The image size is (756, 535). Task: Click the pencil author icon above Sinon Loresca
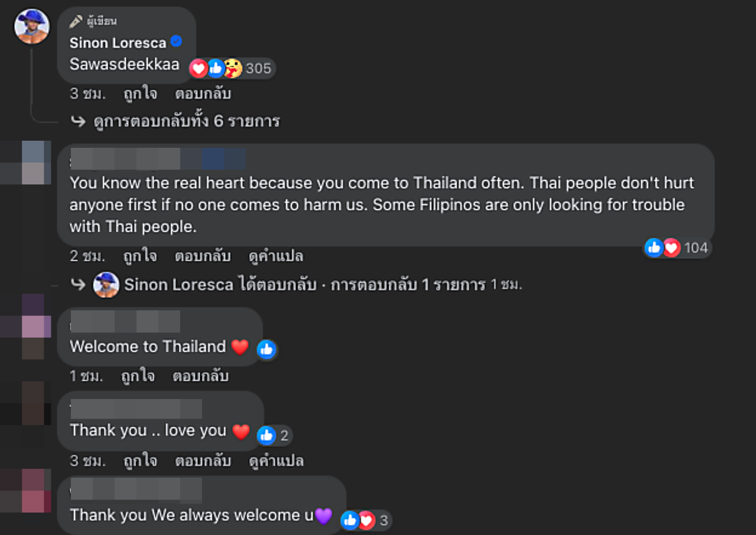(75, 22)
